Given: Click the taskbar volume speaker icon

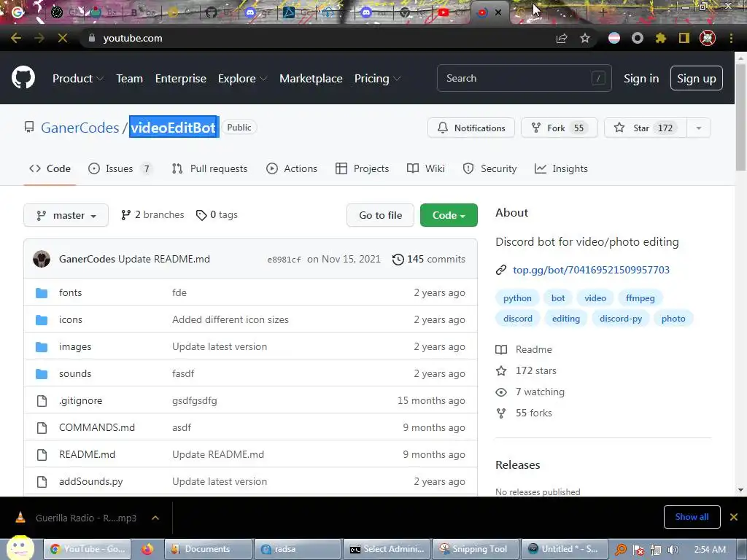Looking at the screenshot, I should click(x=673, y=550).
